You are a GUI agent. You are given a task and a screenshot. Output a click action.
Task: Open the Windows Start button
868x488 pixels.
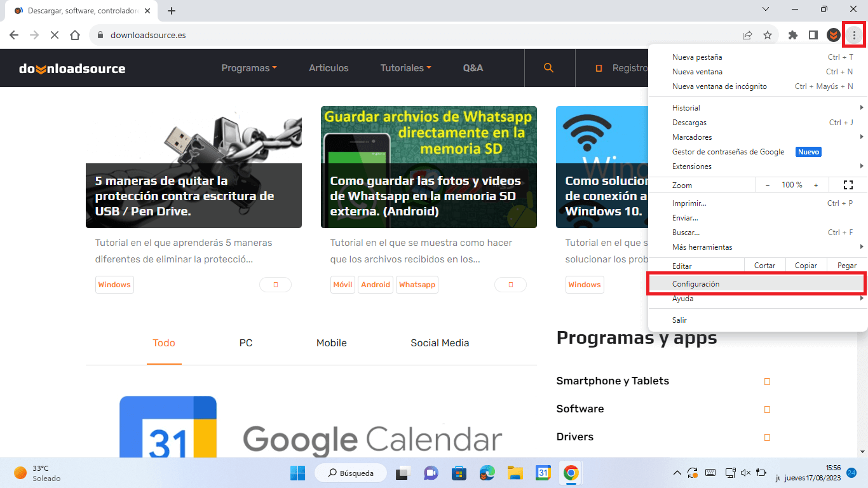(x=297, y=473)
